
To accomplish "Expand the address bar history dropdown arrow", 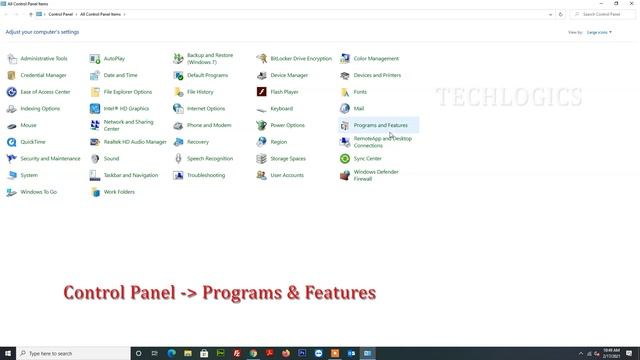I will [x=550, y=14].
